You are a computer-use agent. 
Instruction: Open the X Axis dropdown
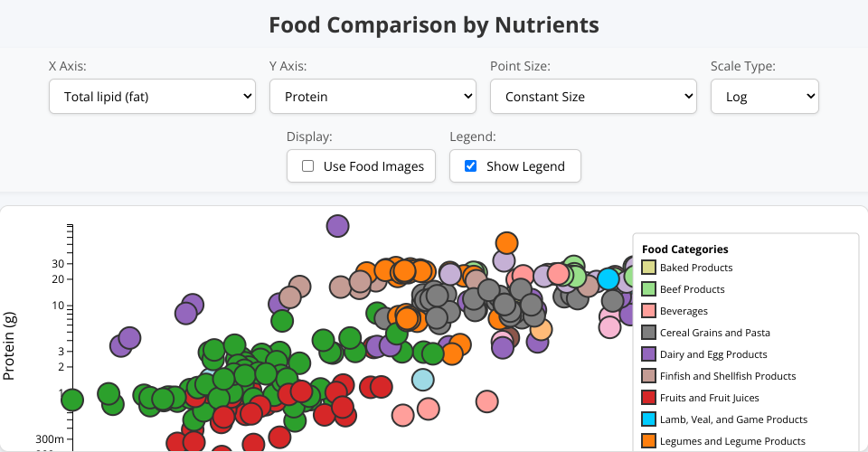[152, 97]
